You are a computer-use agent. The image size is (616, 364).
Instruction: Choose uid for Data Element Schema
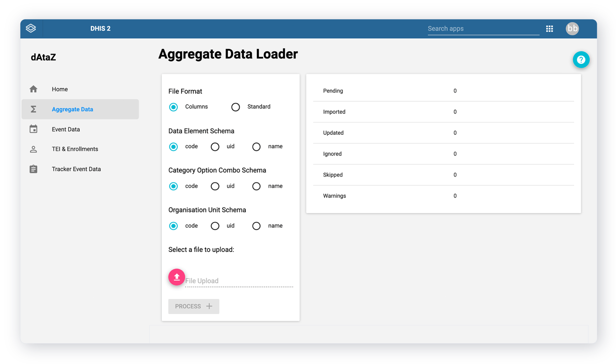215,146
